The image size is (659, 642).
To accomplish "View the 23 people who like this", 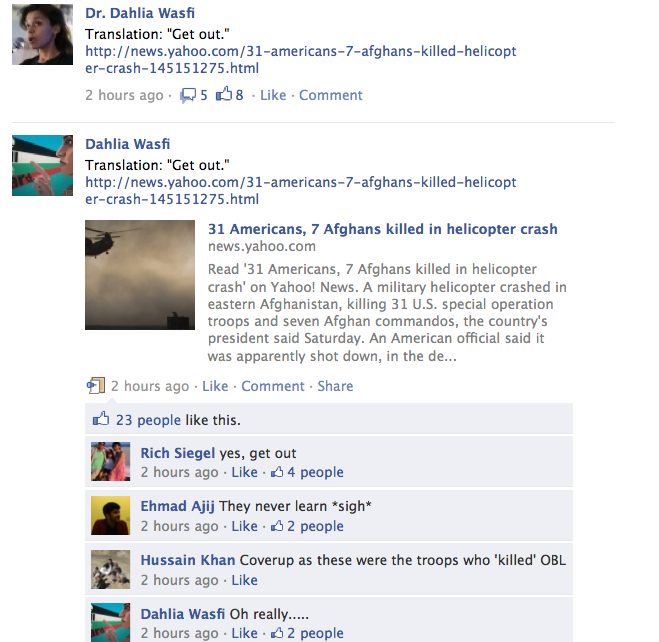I will click(x=148, y=420).
